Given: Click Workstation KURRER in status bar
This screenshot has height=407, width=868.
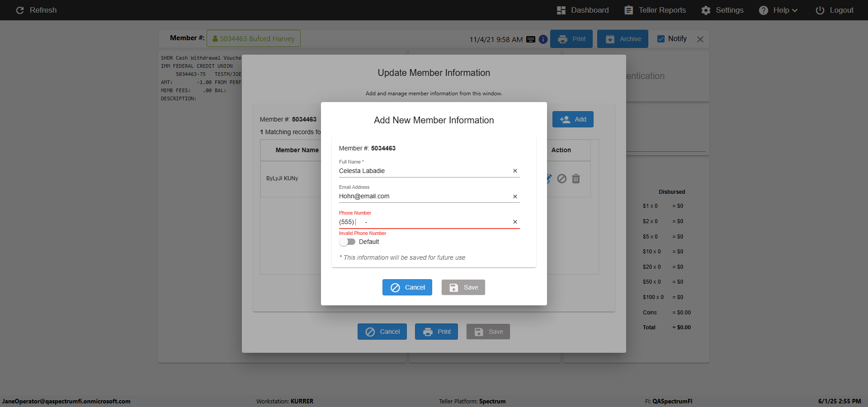Looking at the screenshot, I should (285, 401).
